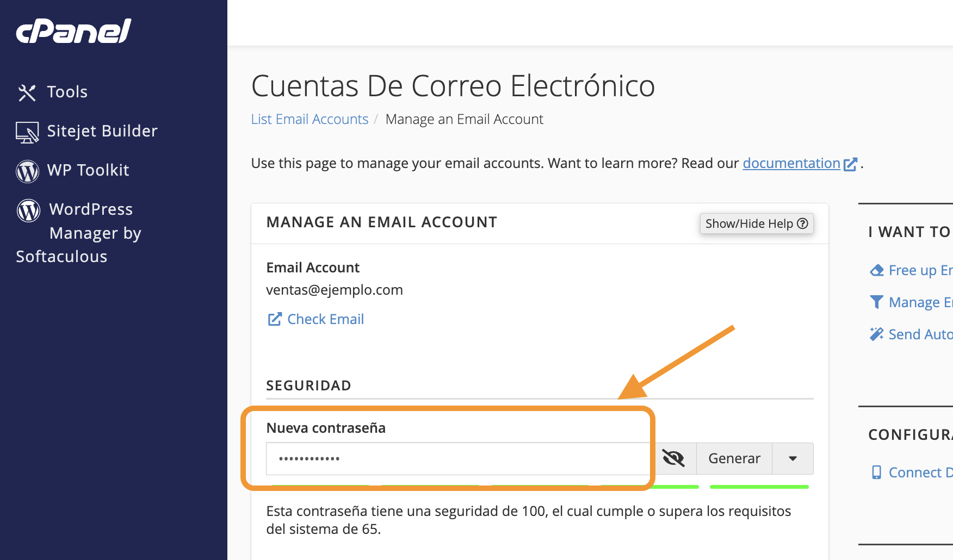This screenshot has width=953, height=560.
Task: Open the documentation link
Action: (791, 163)
